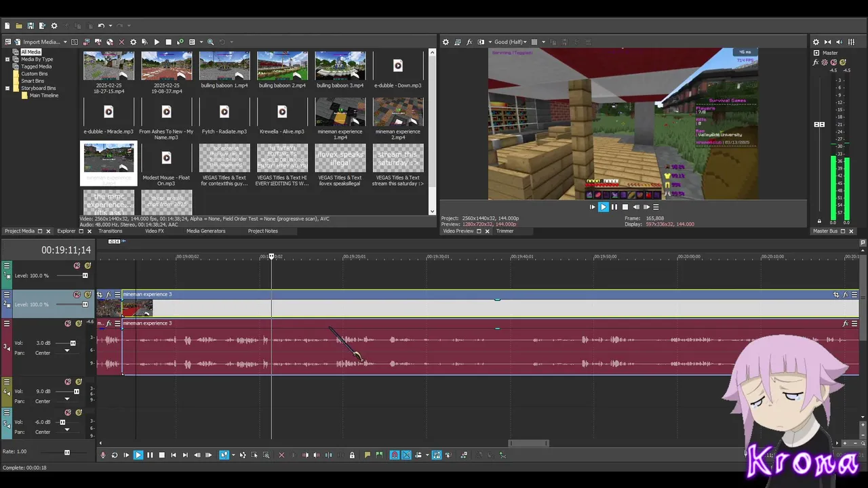The height and width of the screenshot is (488, 868).
Task: Click Video Output FX icon in preview toolbar
Action: pos(469,42)
